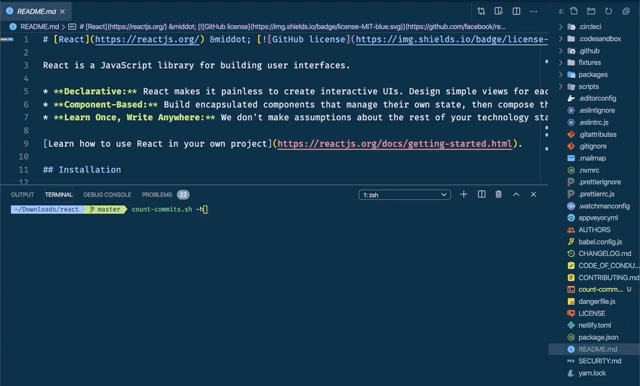Click New Folder icon in explorer
Screen dimensions: 640x386
591,11
